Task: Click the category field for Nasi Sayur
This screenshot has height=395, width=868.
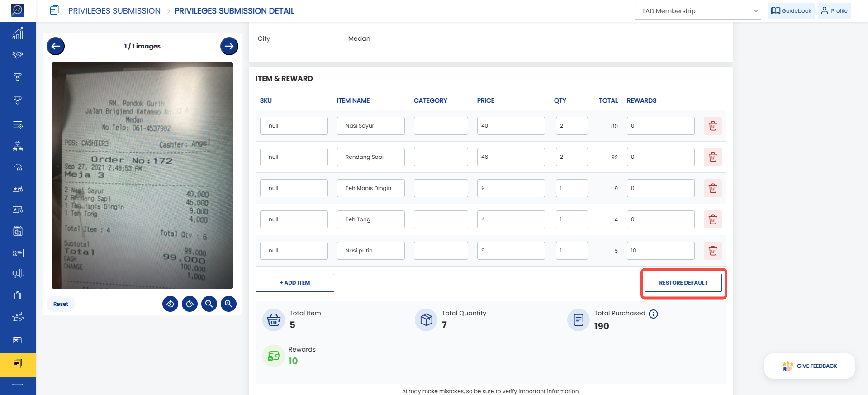Action: pos(441,126)
